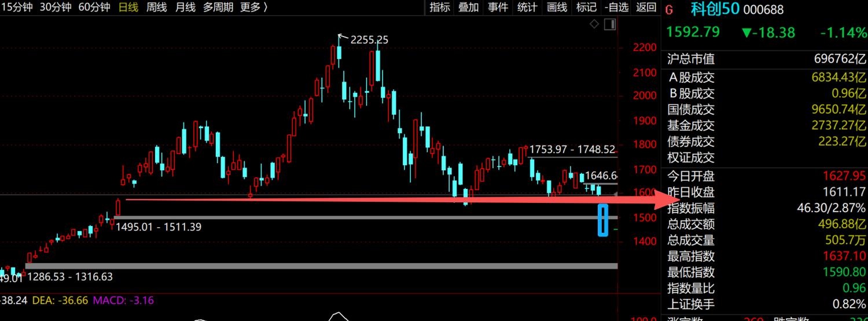Select the 债券成交 row
The width and height of the screenshot is (868, 321).
pyautogui.click(x=766, y=141)
